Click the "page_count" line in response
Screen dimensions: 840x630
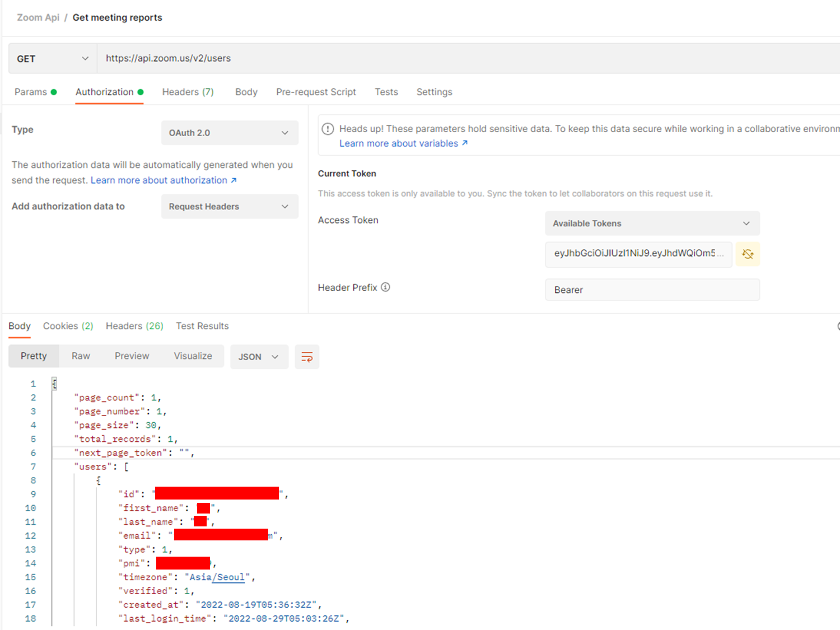coord(118,398)
